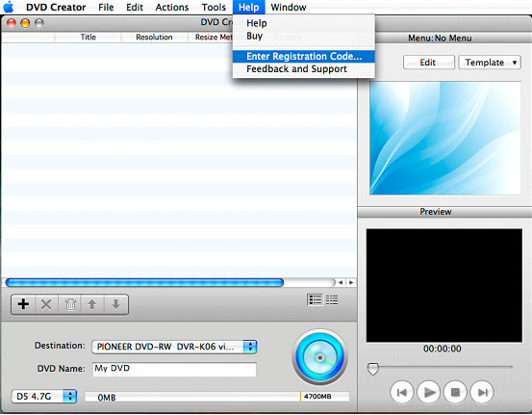Open the Tools menu
Screen dimensions: 532x415
click(x=214, y=7)
